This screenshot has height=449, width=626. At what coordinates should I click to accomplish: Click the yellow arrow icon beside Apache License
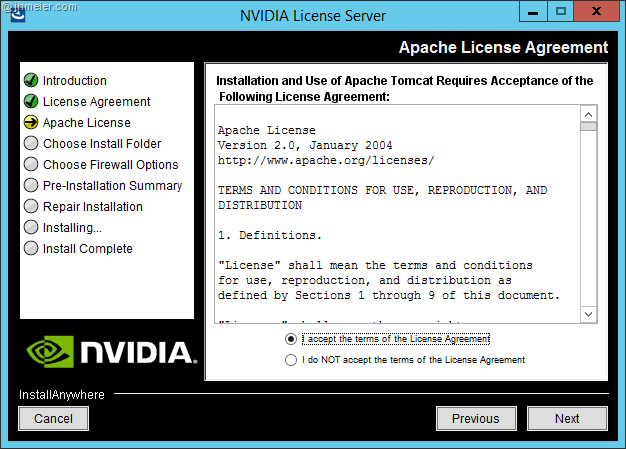point(31,123)
